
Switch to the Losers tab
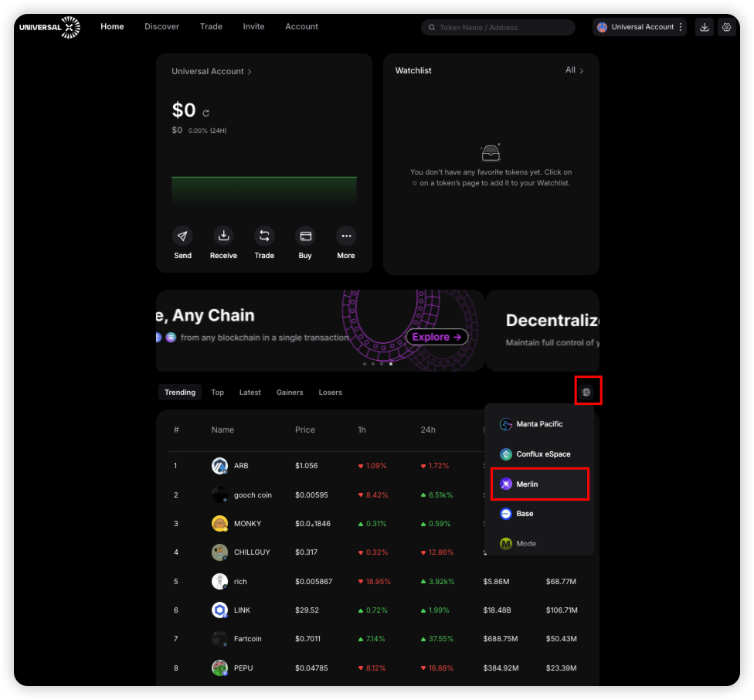point(331,392)
